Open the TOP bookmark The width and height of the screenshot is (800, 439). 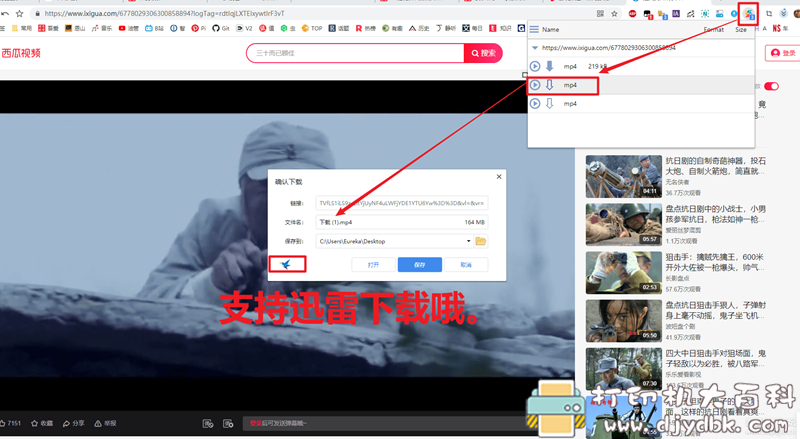tap(312, 29)
